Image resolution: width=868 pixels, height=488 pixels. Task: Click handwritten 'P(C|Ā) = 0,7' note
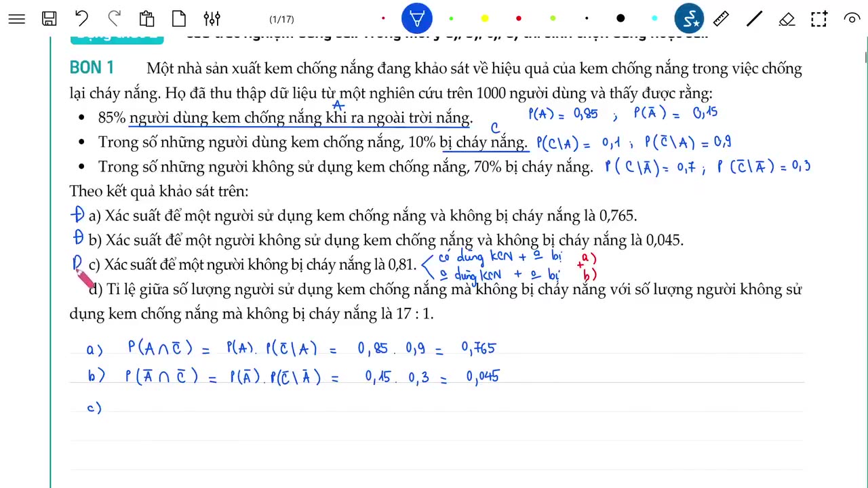coord(651,167)
